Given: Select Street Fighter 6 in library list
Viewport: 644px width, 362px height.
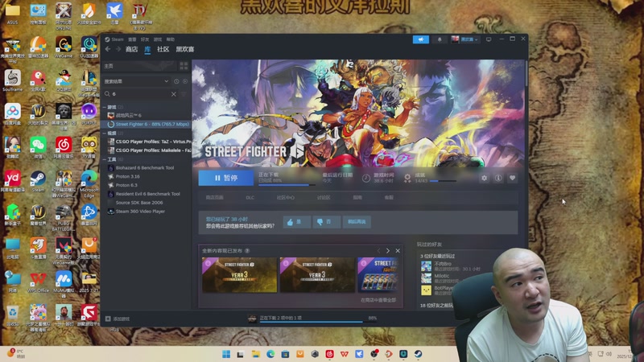Looking at the screenshot, I should pos(146,124).
